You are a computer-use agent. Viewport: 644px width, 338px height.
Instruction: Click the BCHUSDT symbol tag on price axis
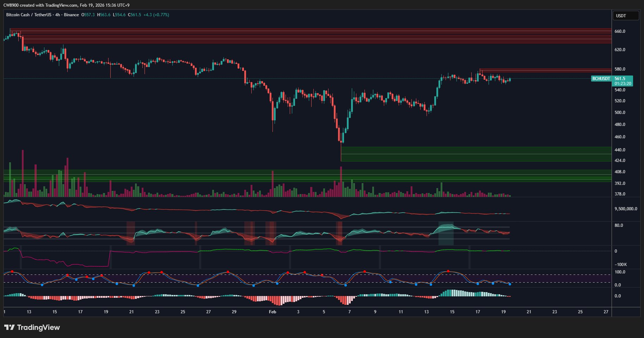[601, 78]
